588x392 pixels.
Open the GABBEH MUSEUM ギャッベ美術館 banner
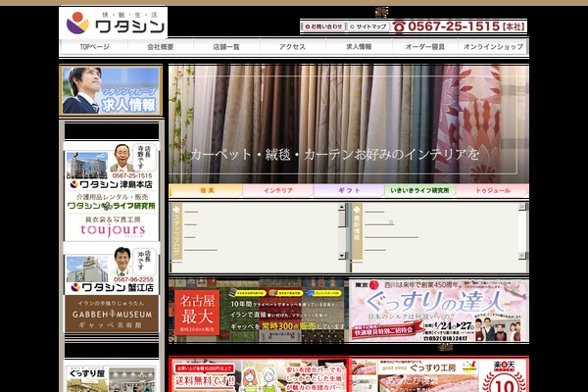[112, 314]
